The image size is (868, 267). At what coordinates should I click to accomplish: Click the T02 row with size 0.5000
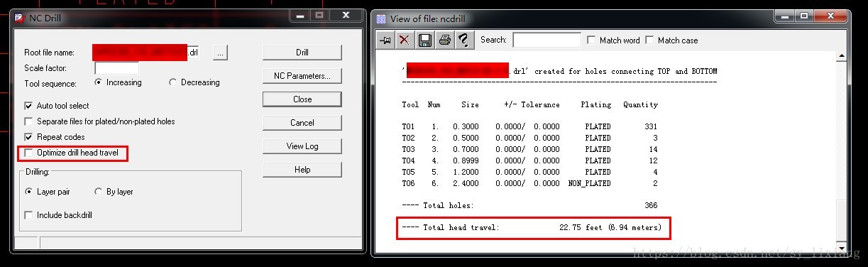(x=530, y=138)
